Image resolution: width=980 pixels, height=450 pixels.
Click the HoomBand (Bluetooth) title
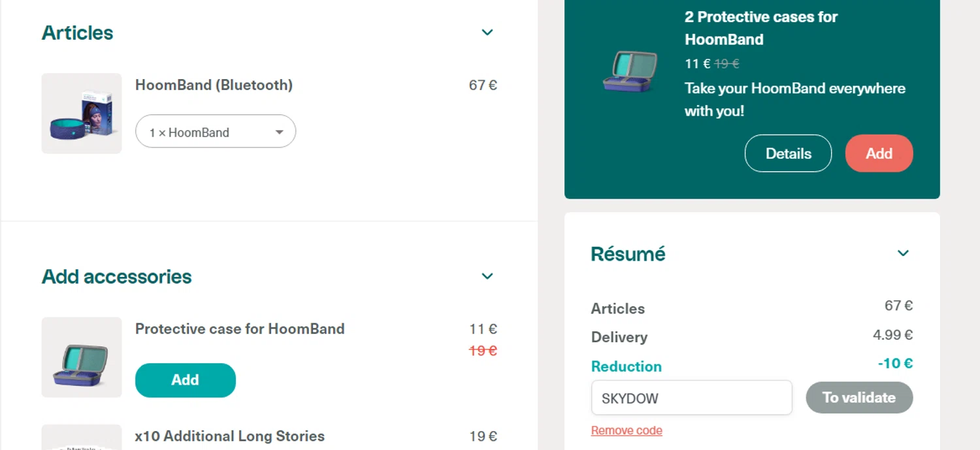coord(214,85)
